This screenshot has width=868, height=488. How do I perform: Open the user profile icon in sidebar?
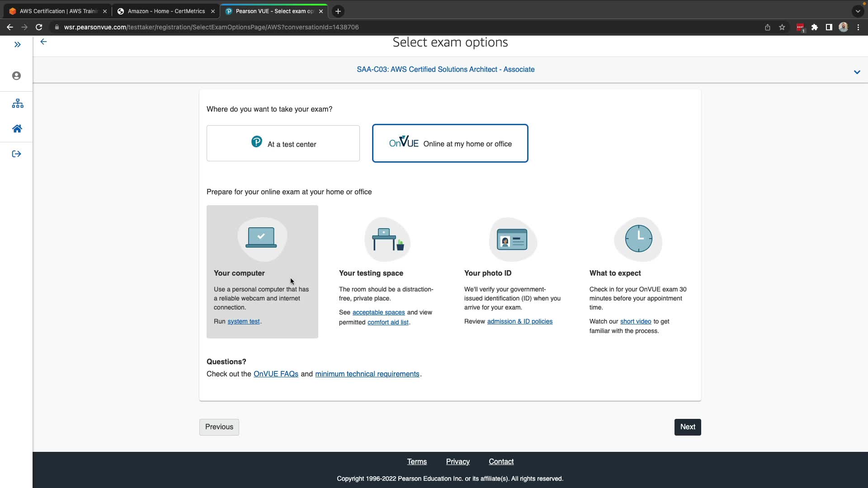tap(17, 75)
